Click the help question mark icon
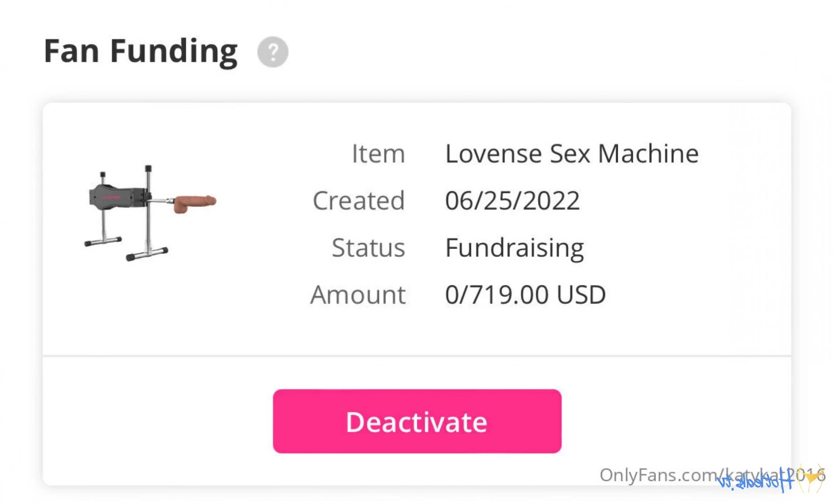834x504 pixels. pos(273,52)
